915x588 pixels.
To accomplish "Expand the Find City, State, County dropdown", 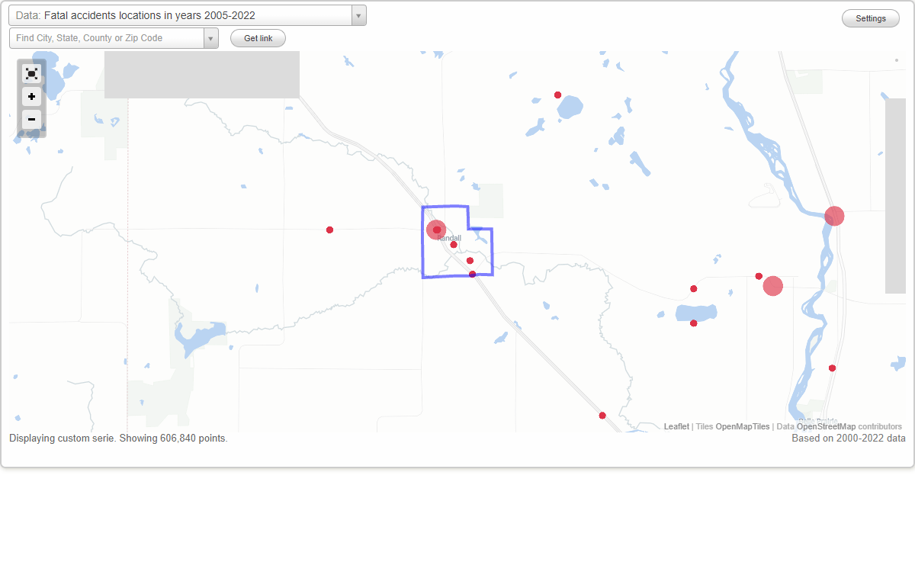I will click(211, 37).
